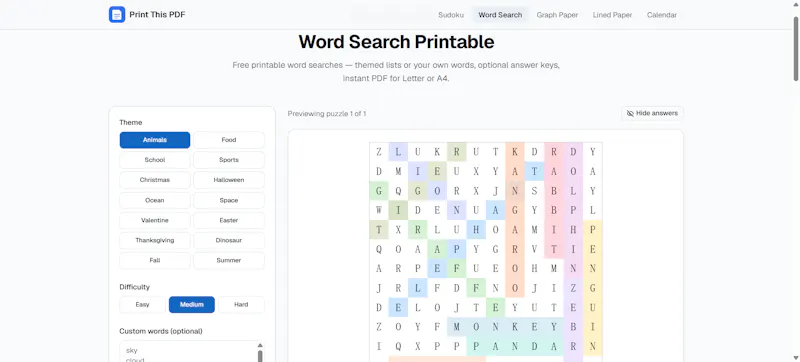The width and height of the screenshot is (800, 362).
Task: Go to Graph Paper page
Action: coord(557,15)
